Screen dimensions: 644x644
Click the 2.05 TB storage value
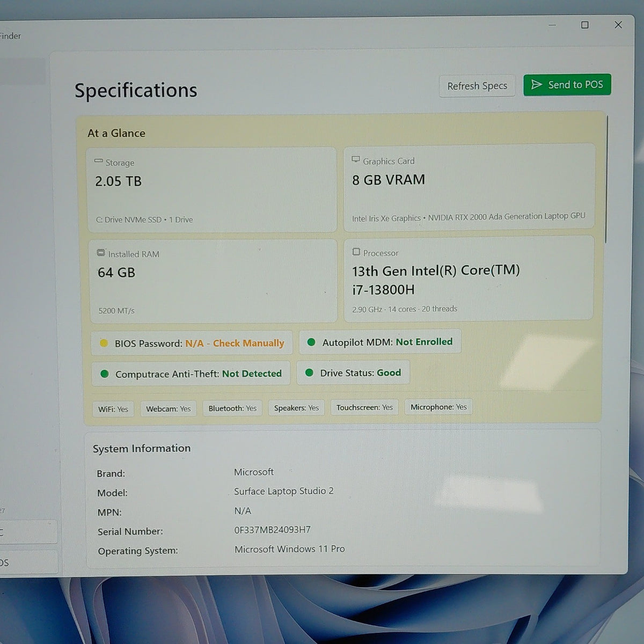point(119,181)
